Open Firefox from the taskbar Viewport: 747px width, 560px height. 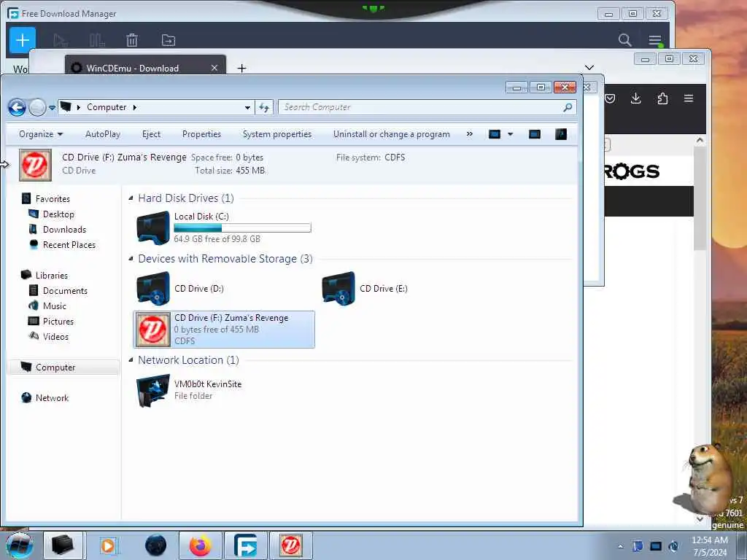[x=200, y=545]
